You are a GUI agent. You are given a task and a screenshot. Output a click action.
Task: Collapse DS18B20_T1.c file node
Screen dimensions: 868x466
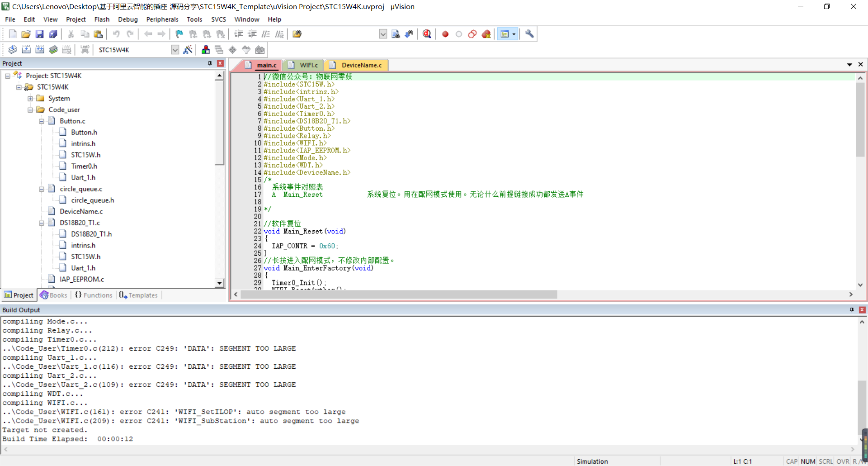coord(42,223)
